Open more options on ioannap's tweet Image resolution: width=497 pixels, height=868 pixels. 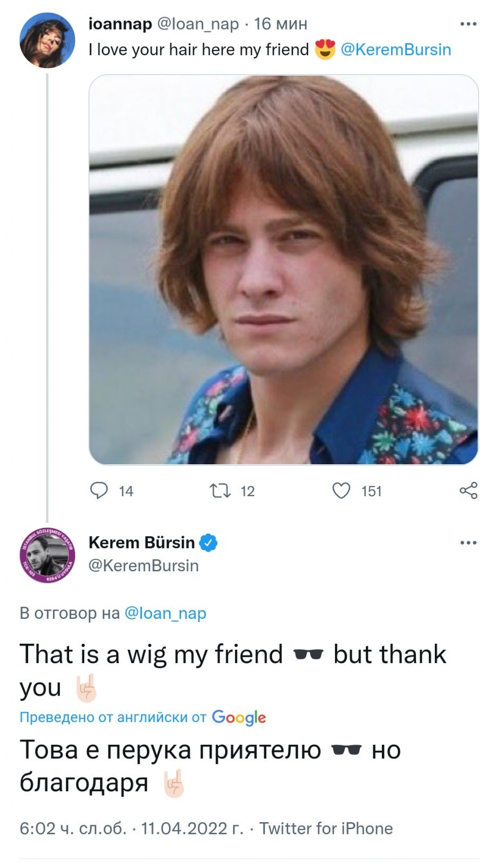468,24
